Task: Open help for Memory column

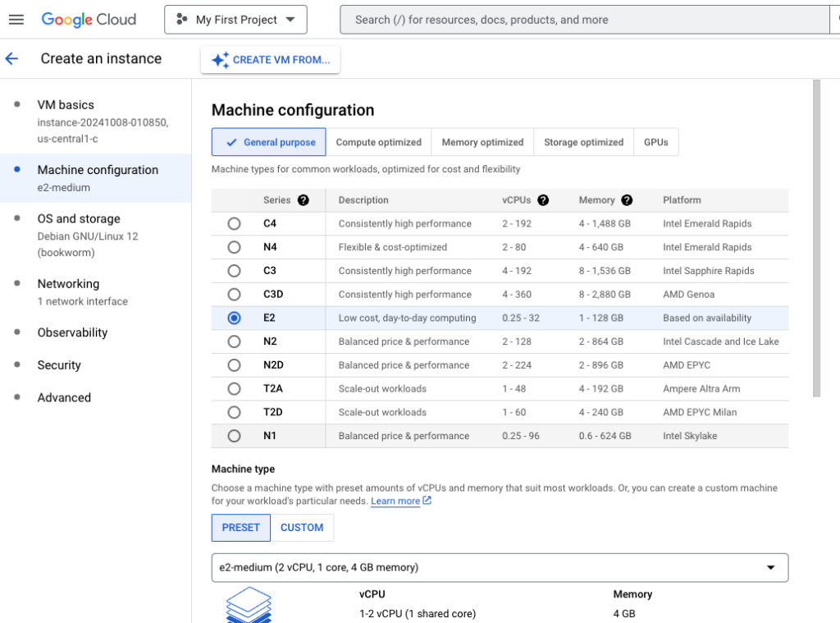Action: coord(627,200)
